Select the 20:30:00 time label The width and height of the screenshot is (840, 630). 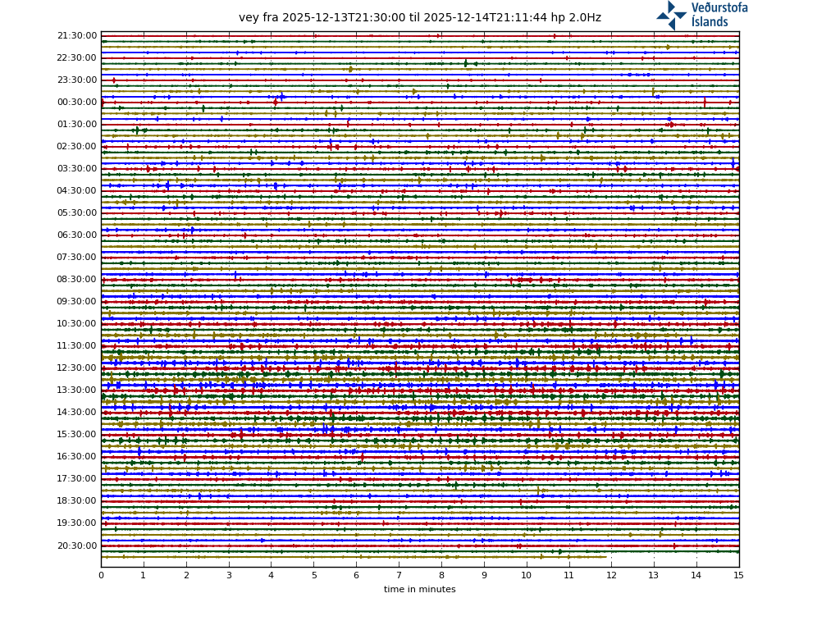click(77, 546)
